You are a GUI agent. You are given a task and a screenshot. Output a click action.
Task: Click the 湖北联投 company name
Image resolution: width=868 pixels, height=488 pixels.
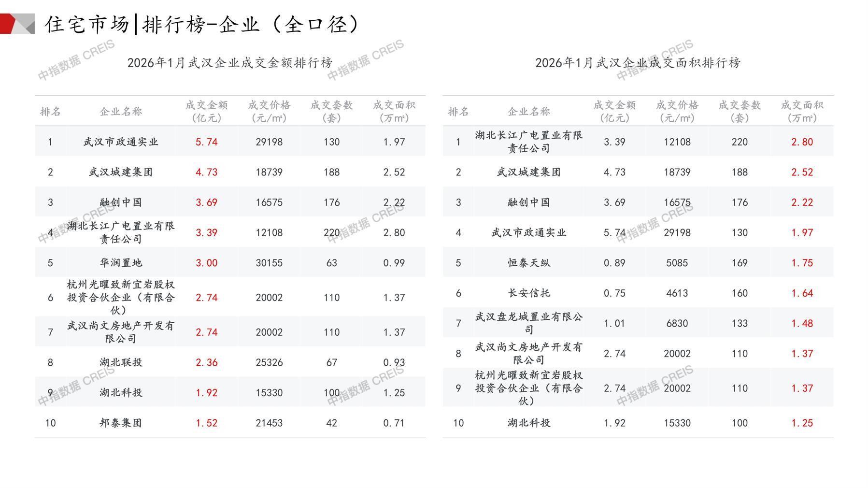coord(121,362)
